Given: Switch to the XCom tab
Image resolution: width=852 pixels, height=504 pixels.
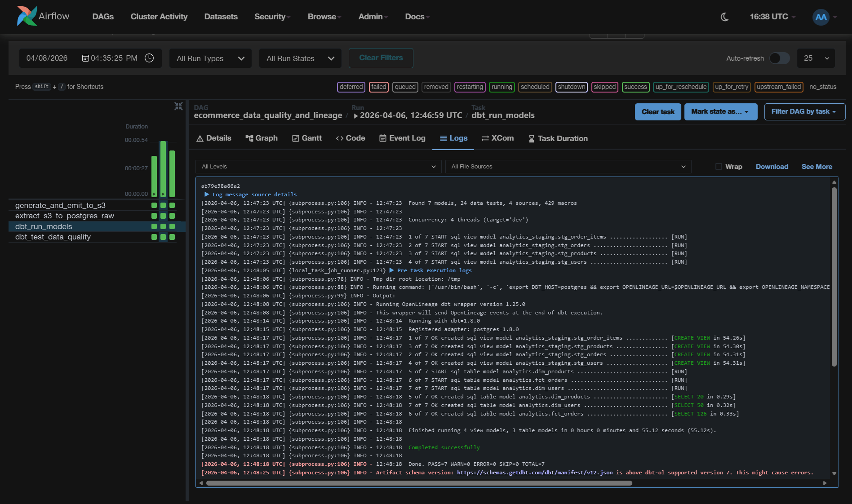Looking at the screenshot, I should click(x=497, y=138).
